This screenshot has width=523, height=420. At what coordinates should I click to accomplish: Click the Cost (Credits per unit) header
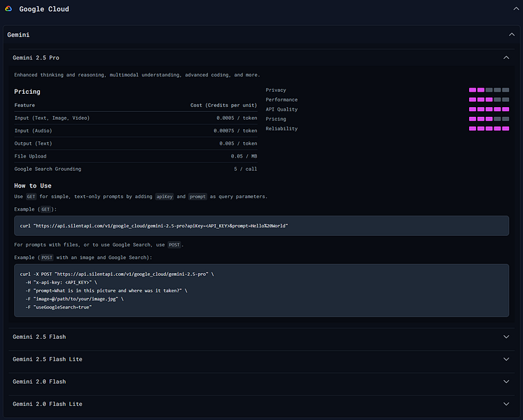click(x=224, y=106)
